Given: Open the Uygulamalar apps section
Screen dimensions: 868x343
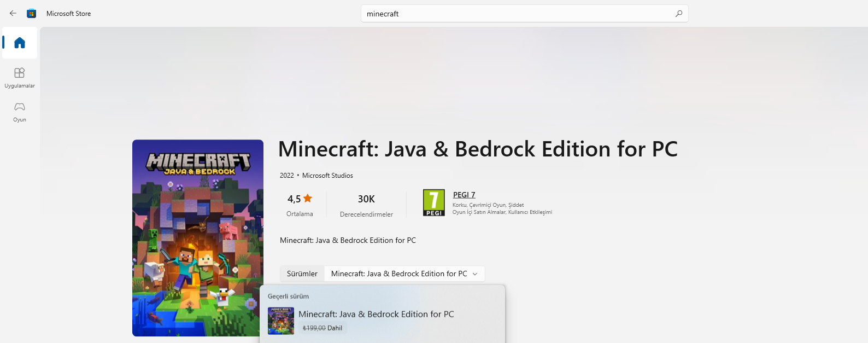Looking at the screenshot, I should click(20, 77).
